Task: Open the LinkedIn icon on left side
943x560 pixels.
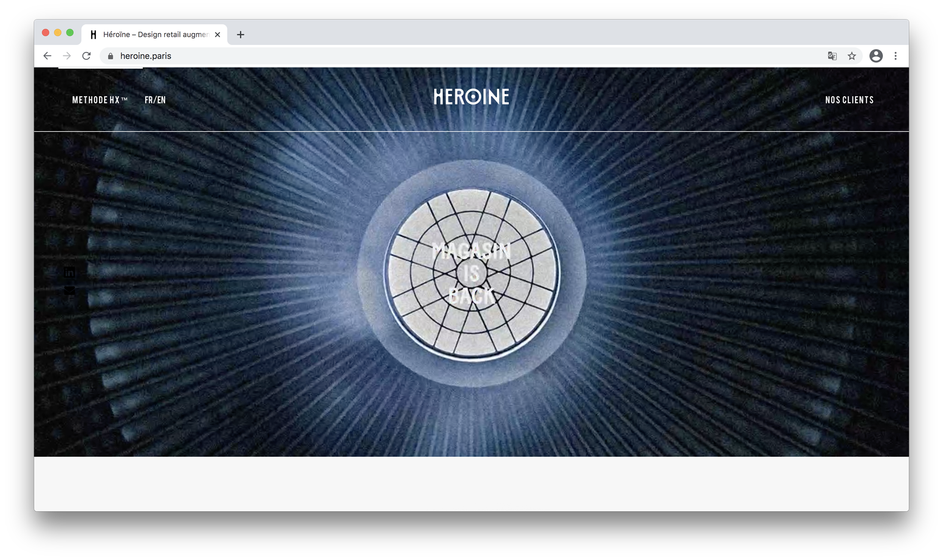Action: click(x=69, y=273)
